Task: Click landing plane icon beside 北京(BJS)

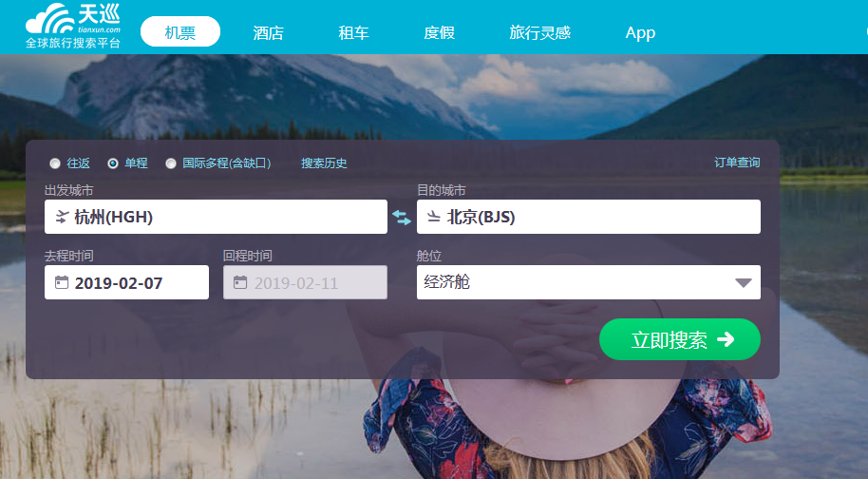Action: [434, 217]
